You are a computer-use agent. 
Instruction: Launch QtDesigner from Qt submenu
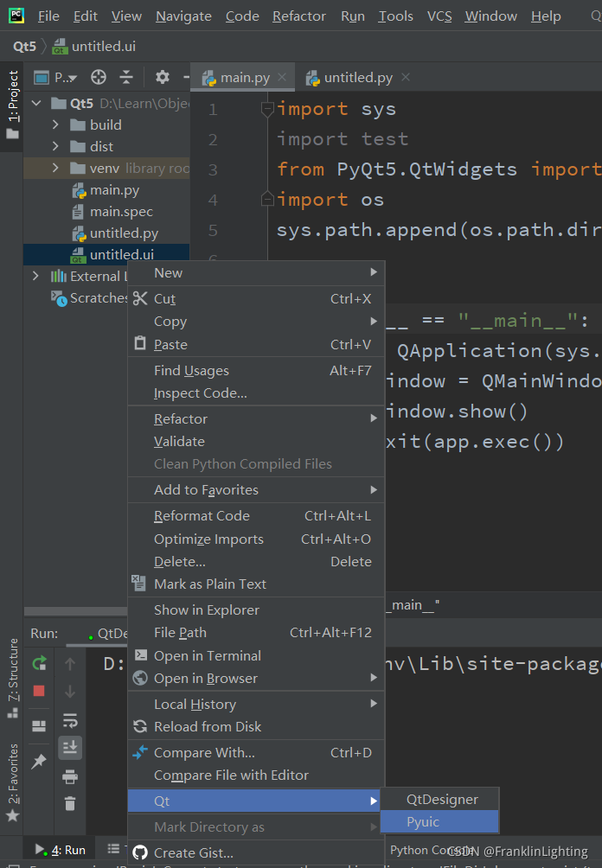(439, 800)
